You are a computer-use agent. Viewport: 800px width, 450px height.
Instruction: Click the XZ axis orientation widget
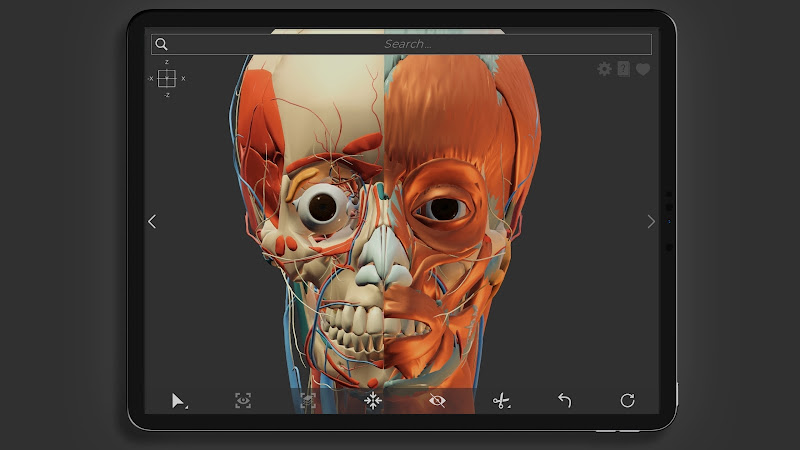click(167, 78)
